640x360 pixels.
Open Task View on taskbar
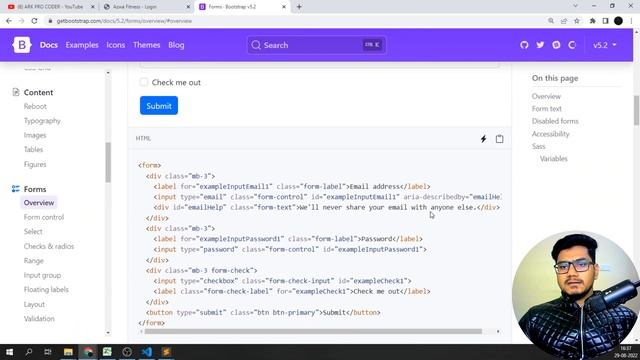pos(48,351)
